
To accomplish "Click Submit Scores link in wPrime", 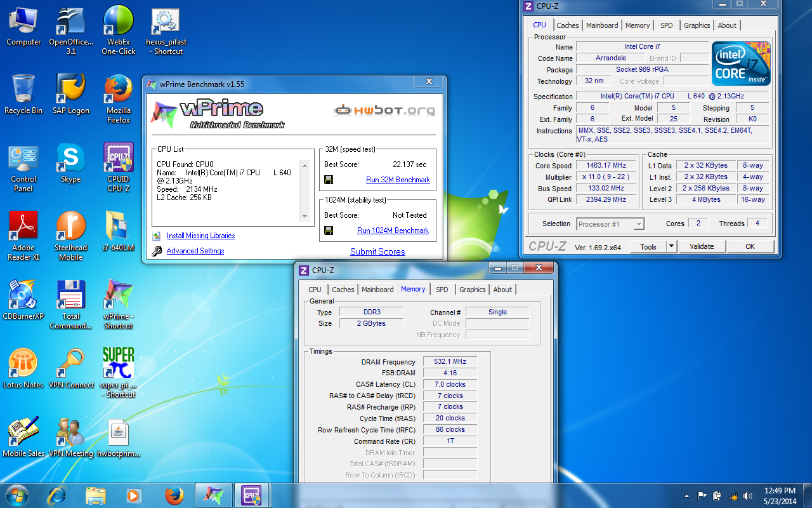I will pyautogui.click(x=377, y=251).
